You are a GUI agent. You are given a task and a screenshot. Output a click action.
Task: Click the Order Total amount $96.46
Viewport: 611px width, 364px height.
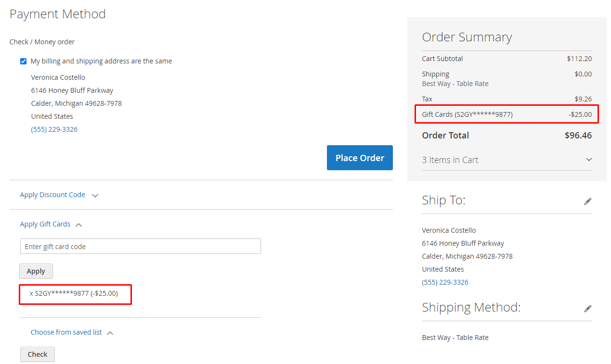tap(578, 136)
